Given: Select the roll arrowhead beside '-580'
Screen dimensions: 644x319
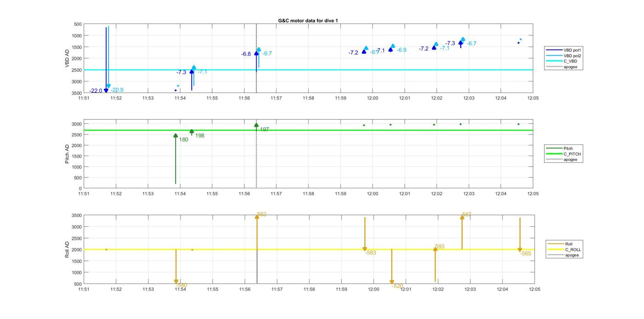Looking at the screenshot, I should tap(176, 282).
